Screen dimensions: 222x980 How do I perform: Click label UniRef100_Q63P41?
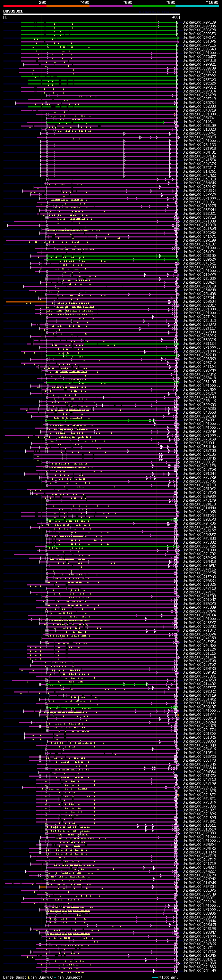click(x=199, y=133)
